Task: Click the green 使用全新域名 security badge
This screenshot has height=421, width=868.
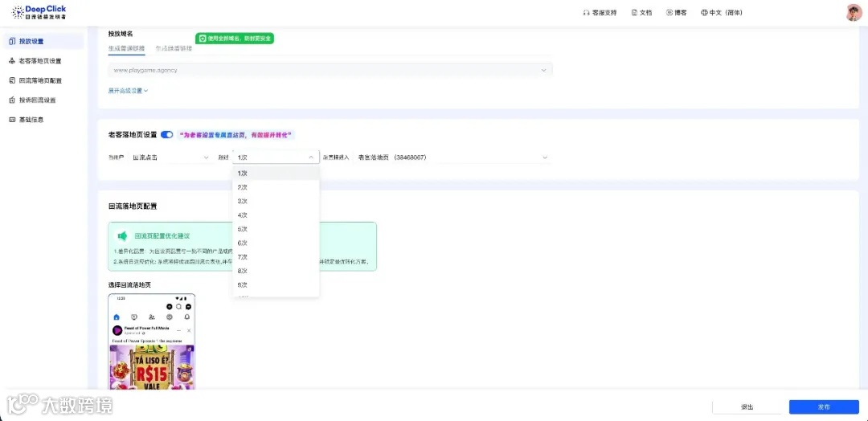Action: [x=235, y=39]
